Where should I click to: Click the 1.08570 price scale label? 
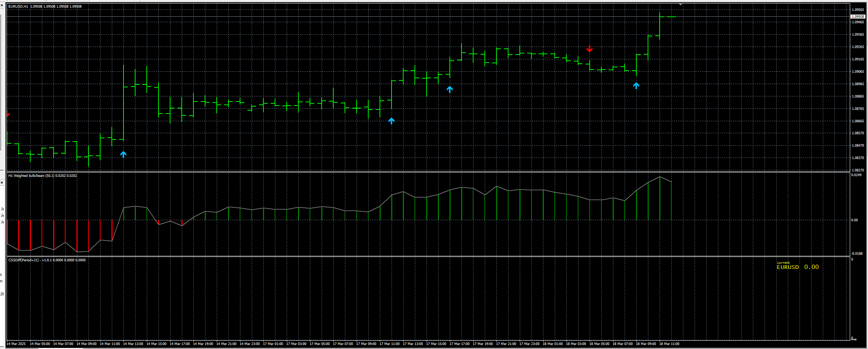[858, 133]
